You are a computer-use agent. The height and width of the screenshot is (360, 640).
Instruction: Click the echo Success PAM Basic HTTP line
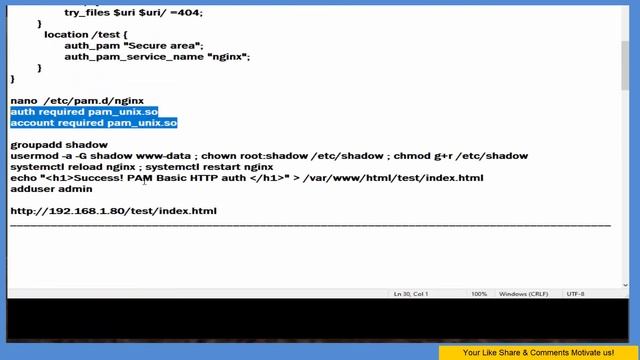247,178
